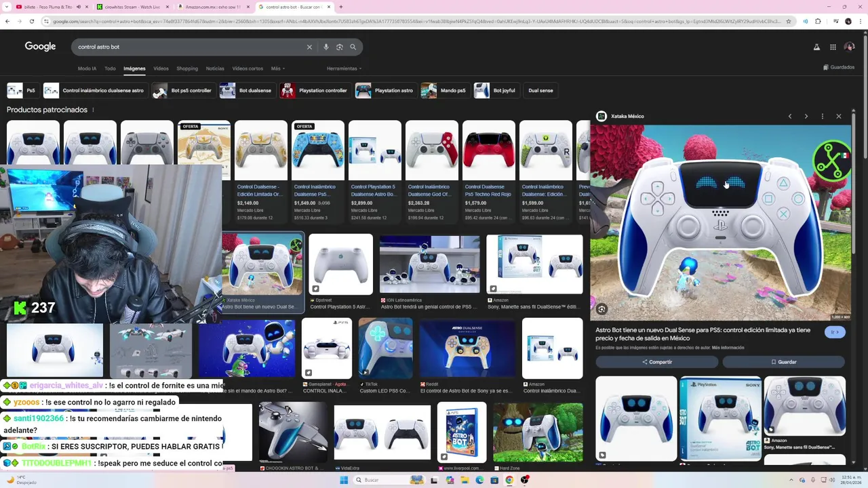868x488 pixels.
Task: Select the Noticias search tab
Action: coord(215,68)
